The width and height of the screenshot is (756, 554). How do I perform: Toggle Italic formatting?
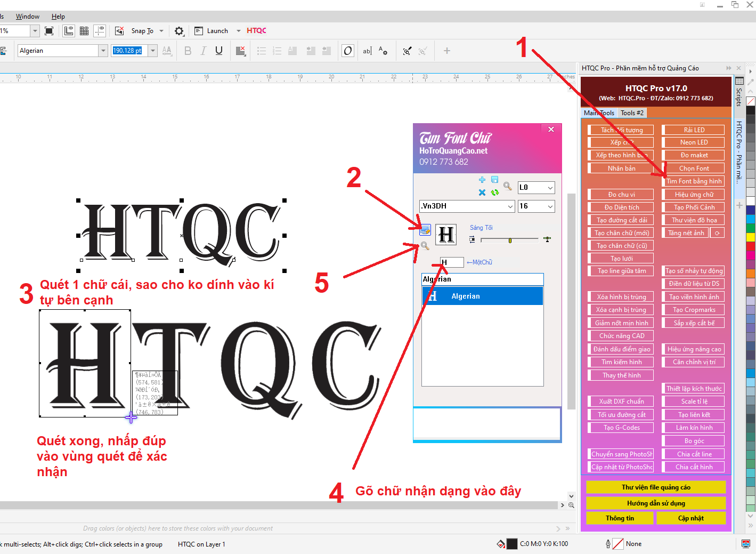[x=203, y=51]
